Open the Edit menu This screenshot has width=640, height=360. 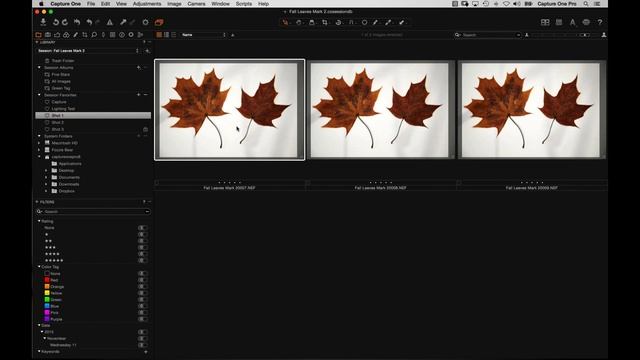point(105,4)
